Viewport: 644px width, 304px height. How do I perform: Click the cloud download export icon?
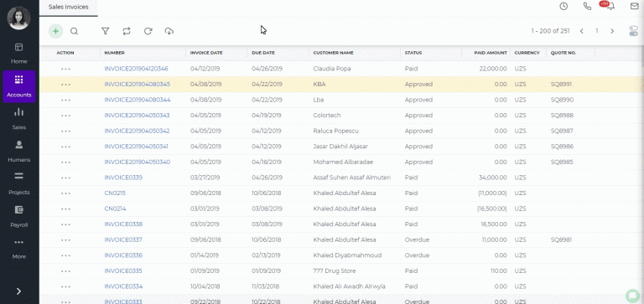coord(169,31)
